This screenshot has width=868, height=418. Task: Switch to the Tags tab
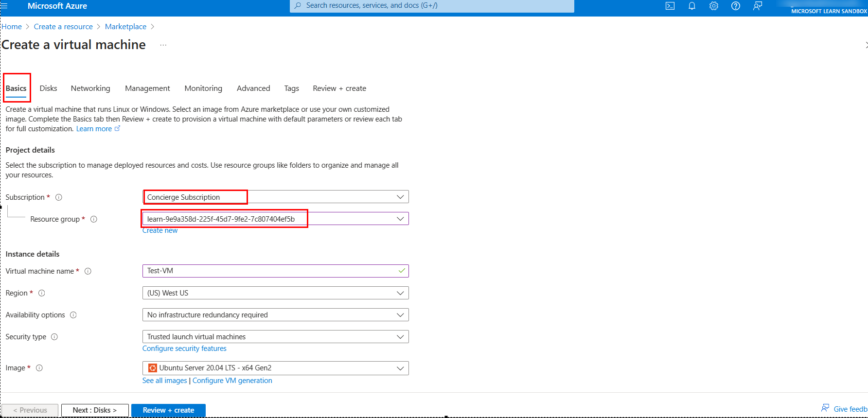click(292, 88)
